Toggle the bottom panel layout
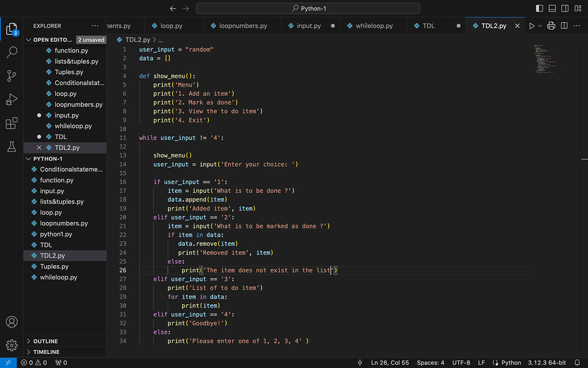588x368 pixels. [552, 8]
